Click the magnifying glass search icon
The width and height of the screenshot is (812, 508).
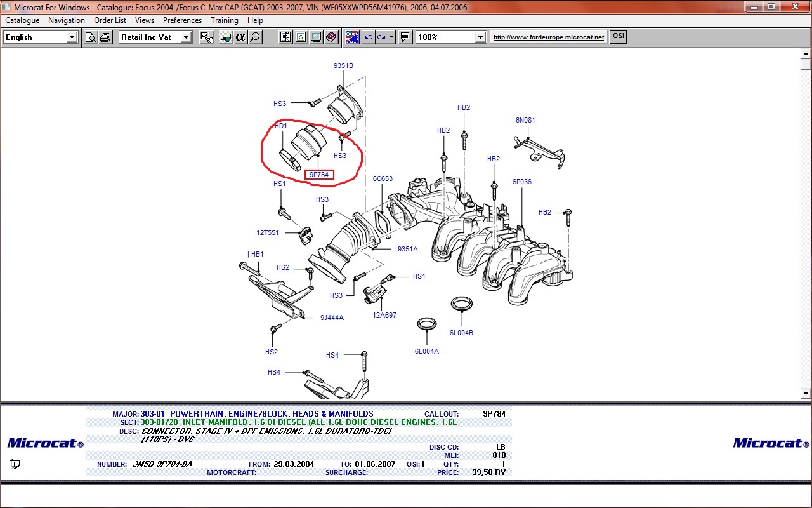tap(255, 37)
